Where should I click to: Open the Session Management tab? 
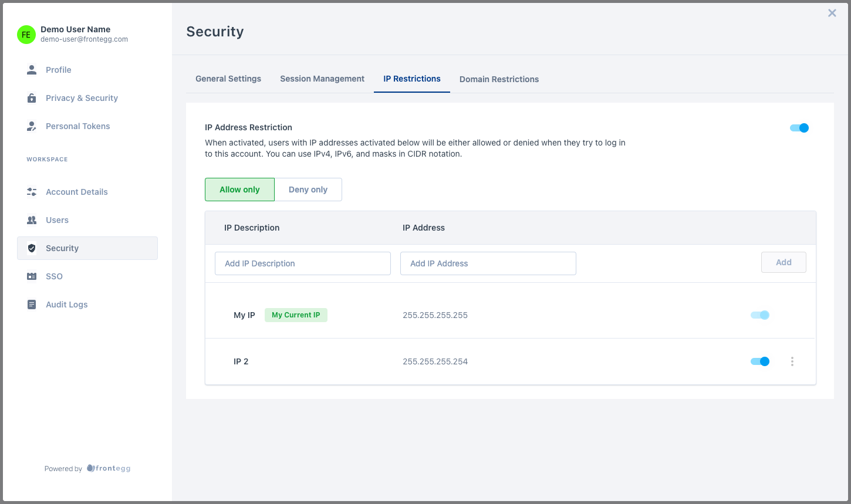pos(322,79)
